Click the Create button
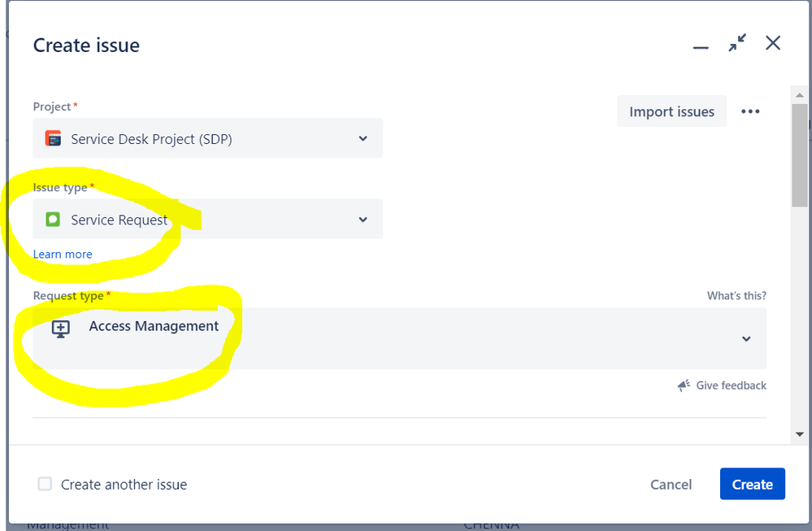The width and height of the screenshot is (812, 531). 753,484
